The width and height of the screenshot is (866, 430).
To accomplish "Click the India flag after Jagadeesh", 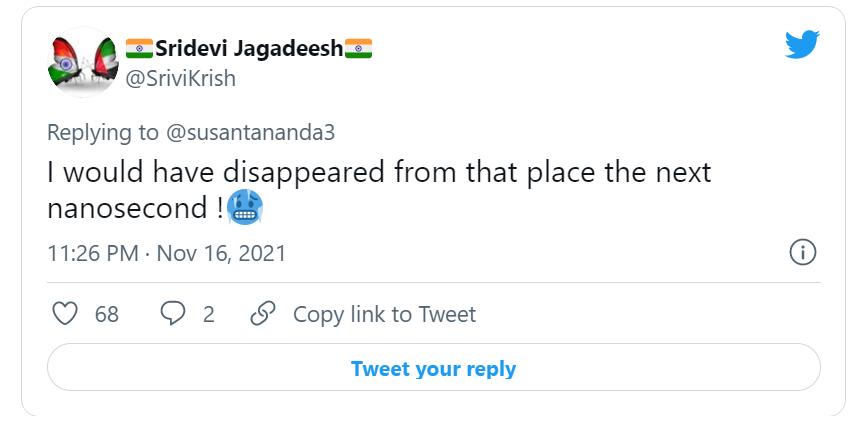I will (x=358, y=49).
